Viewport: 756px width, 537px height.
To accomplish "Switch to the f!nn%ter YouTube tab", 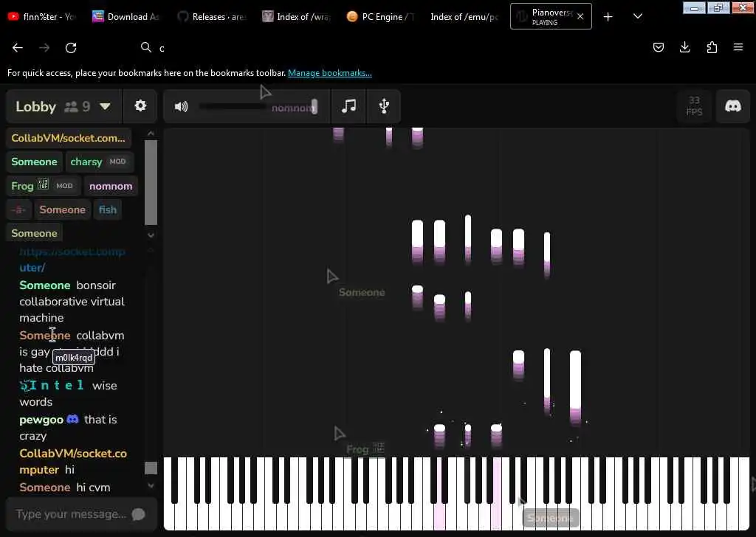I will click(x=43, y=17).
